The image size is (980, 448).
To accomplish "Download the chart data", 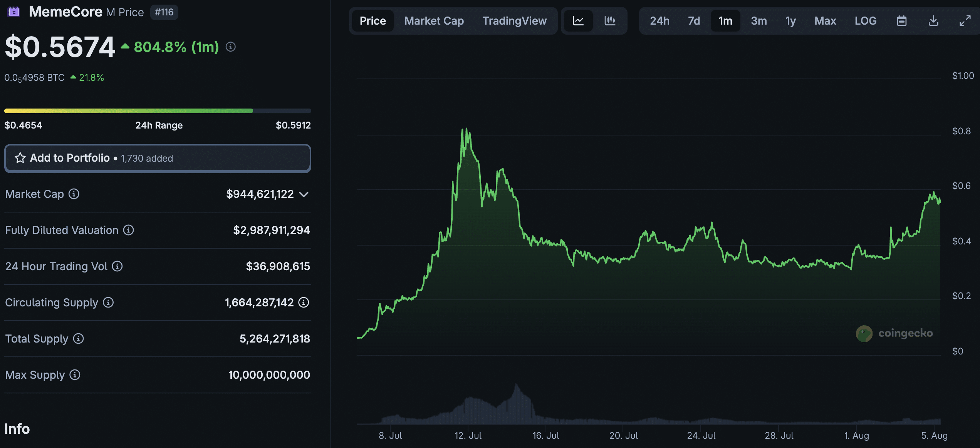I will click(x=933, y=21).
